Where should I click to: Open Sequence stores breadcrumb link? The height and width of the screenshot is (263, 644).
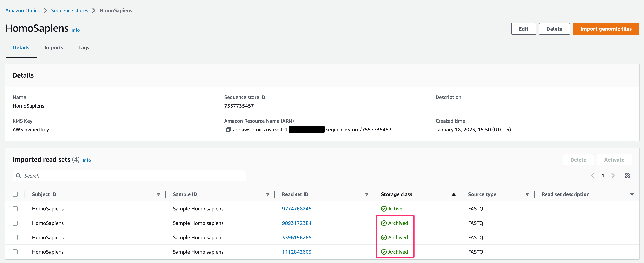[x=70, y=10]
